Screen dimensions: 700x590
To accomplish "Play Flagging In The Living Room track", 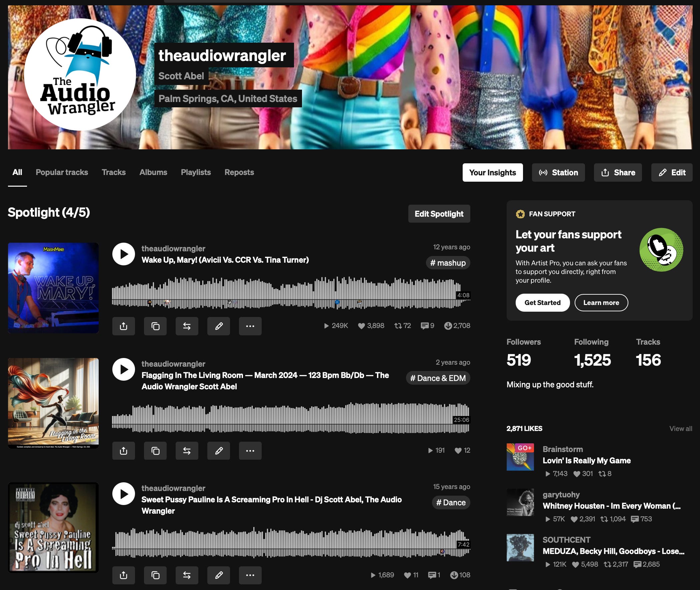I will click(123, 369).
